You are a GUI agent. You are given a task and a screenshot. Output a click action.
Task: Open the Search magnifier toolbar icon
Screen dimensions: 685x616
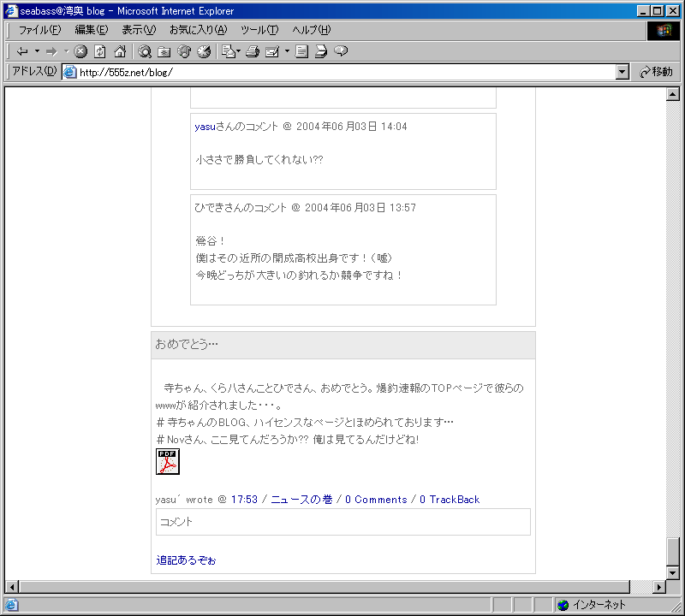(144, 51)
